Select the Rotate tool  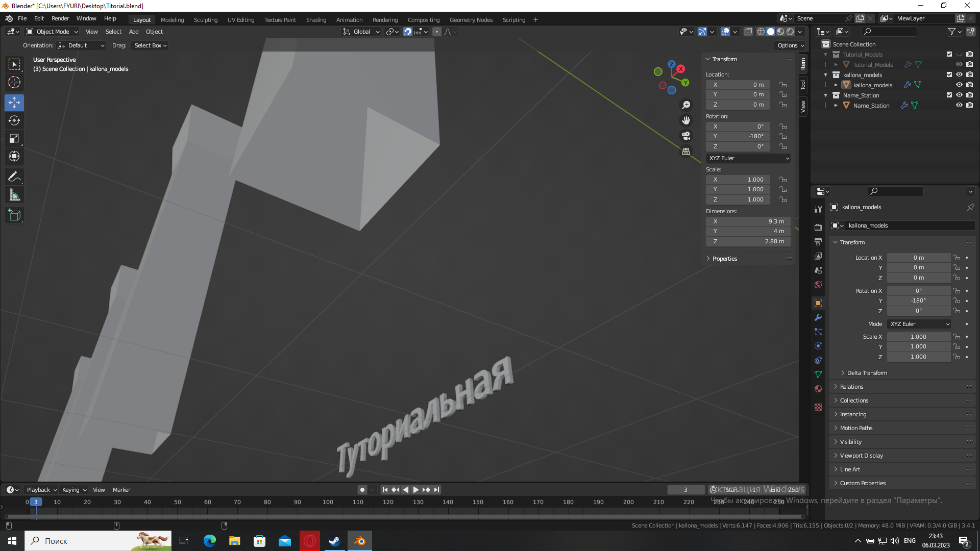pyautogui.click(x=14, y=120)
